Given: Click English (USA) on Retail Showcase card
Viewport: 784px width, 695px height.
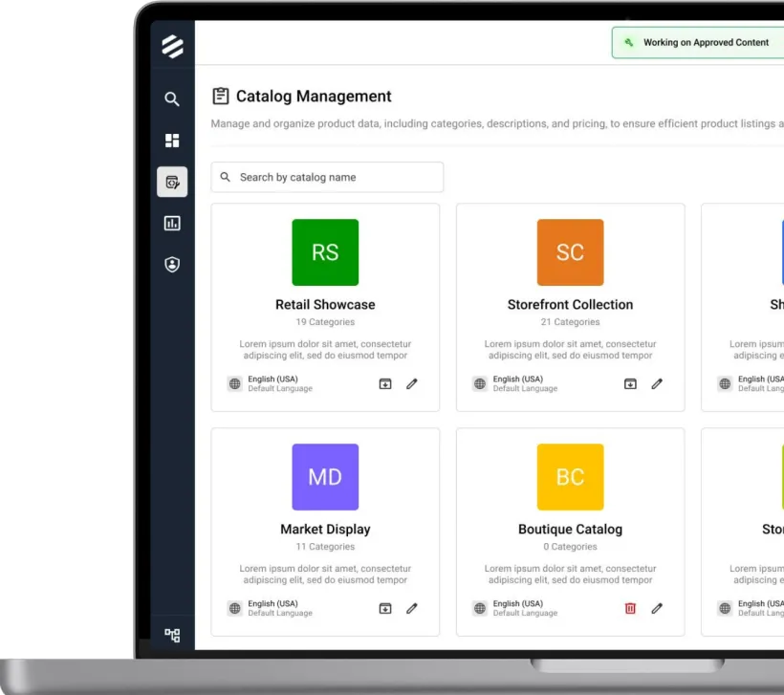Looking at the screenshot, I should [x=272, y=379].
